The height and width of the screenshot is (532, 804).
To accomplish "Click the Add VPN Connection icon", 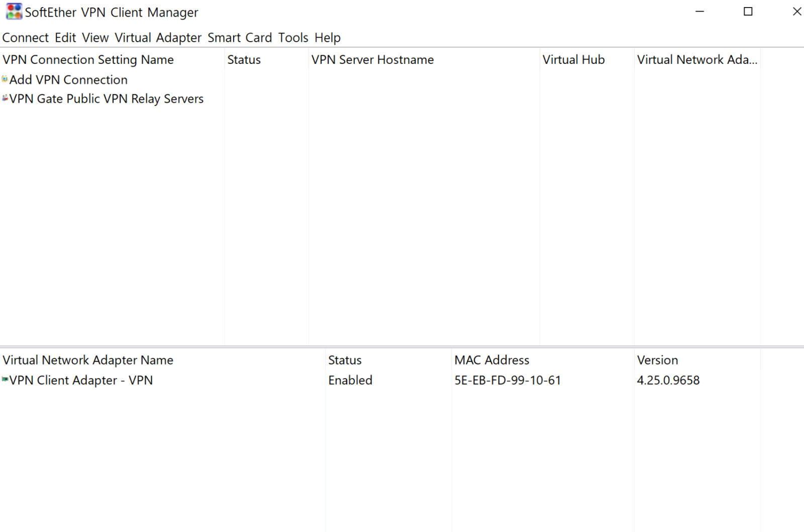I will [5, 79].
